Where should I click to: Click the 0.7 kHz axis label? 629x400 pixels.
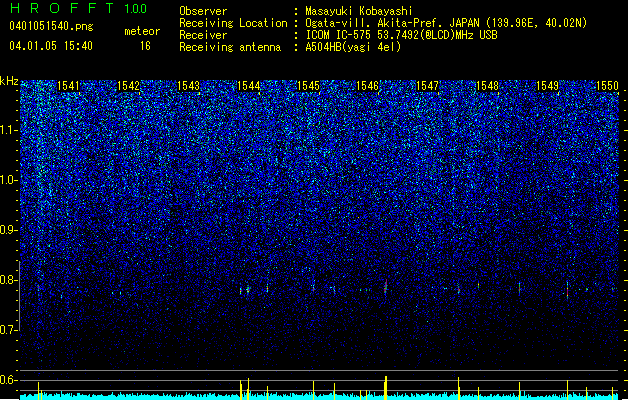click(x=9, y=330)
